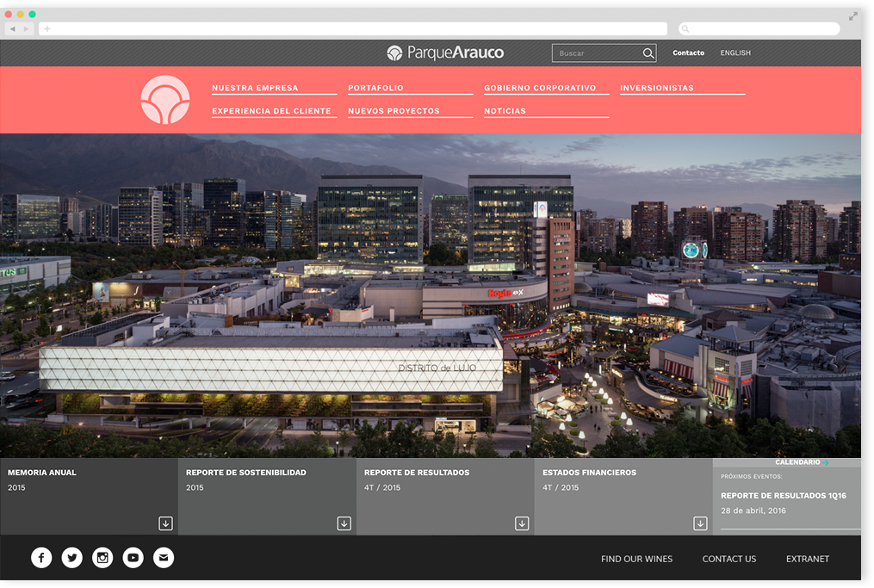
Task: Click the Reporte de Sostenibilidad title
Action: [245, 473]
